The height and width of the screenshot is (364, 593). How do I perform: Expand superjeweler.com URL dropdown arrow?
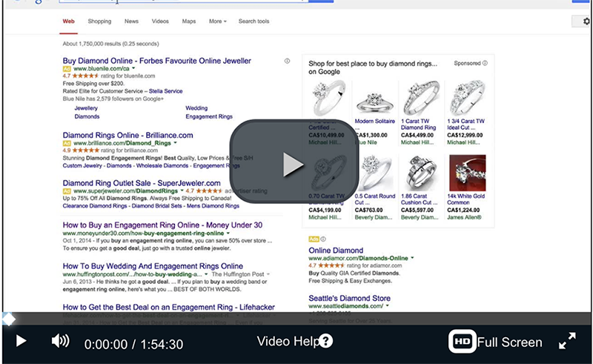[182, 191]
